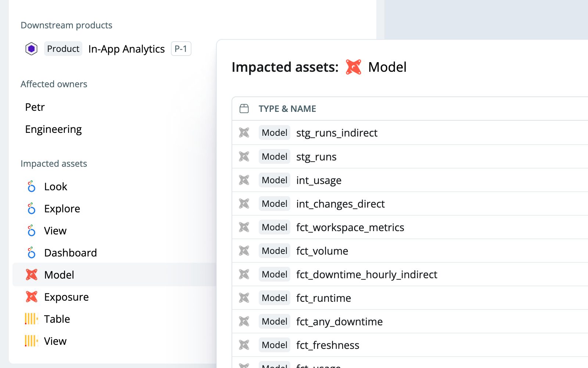Screen dimensions: 588x368
Task: Expand the stg_runs_indirect model row
Action: 337,133
